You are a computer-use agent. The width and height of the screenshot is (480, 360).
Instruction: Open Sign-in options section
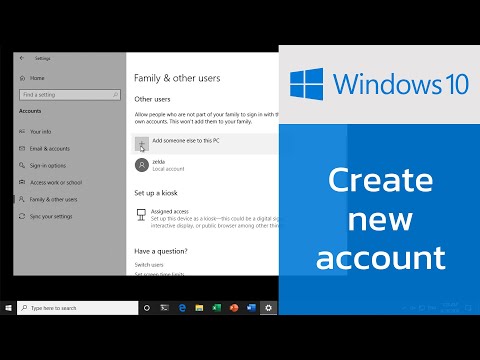coord(48,166)
